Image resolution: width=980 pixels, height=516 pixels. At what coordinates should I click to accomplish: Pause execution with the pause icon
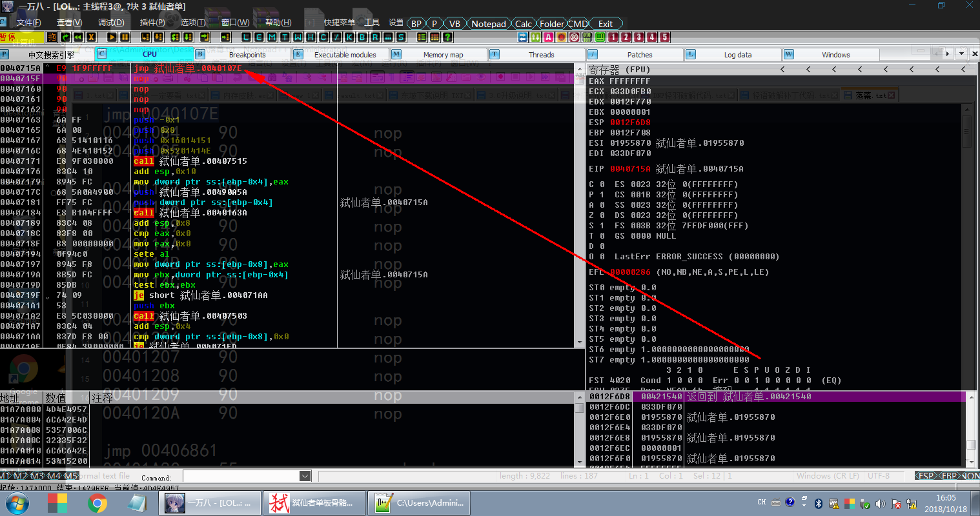(x=125, y=37)
